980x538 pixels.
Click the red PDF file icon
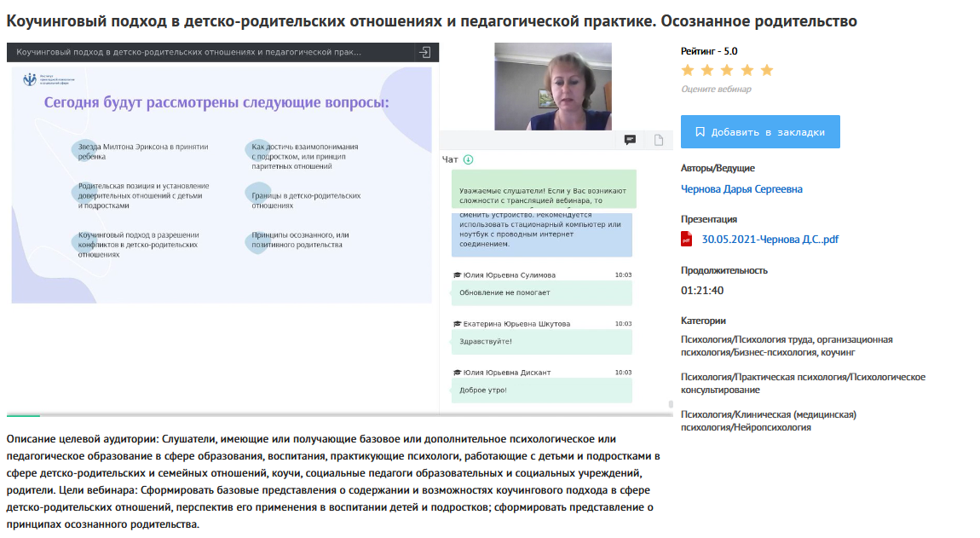pos(687,240)
